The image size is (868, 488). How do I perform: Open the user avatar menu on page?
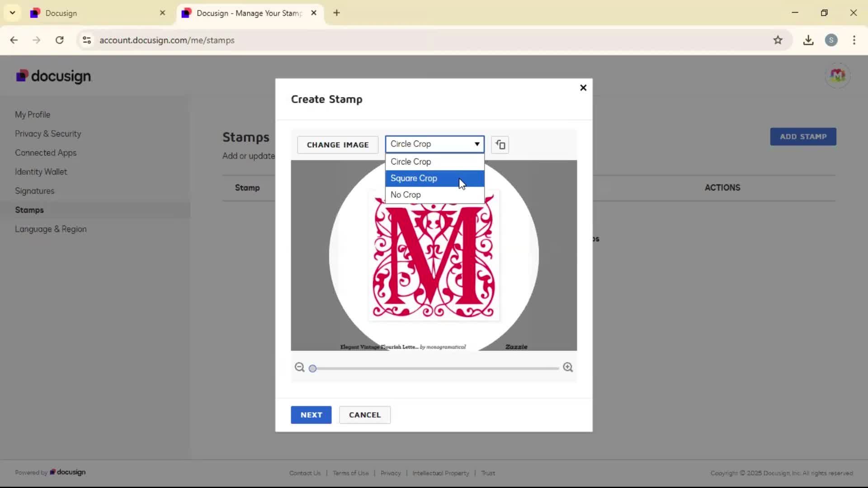point(838,75)
